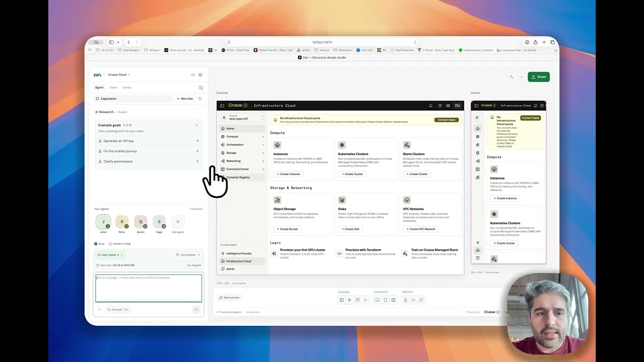Image resolution: width=644 pixels, height=362 pixels.
Task: Select agent Sage avatar
Action: tap(159, 222)
